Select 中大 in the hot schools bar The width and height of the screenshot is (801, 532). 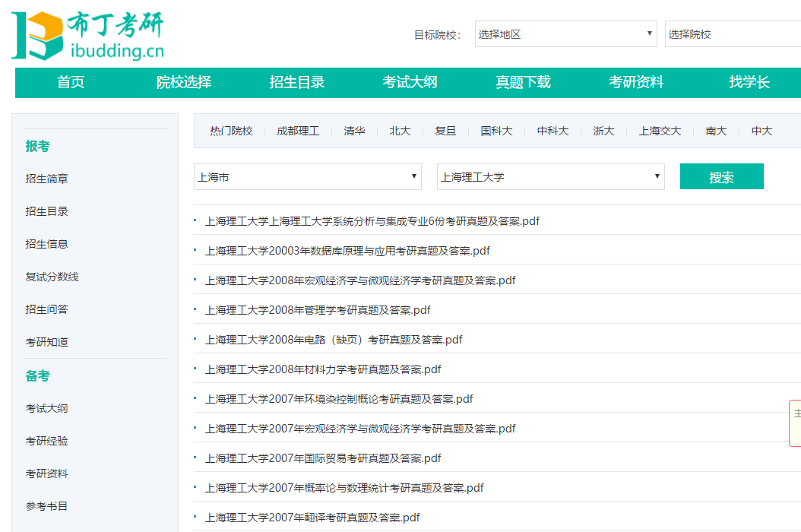761,131
